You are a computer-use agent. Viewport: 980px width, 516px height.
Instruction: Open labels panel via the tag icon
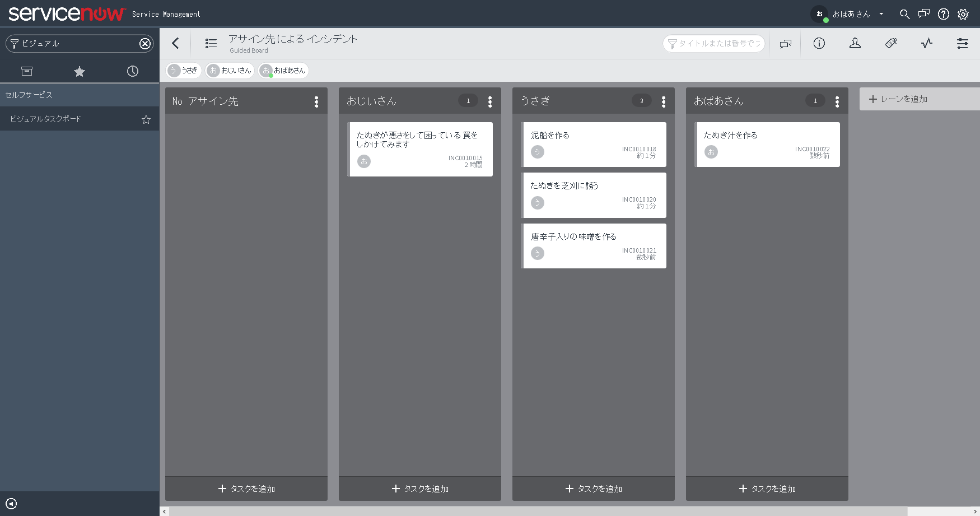point(891,43)
